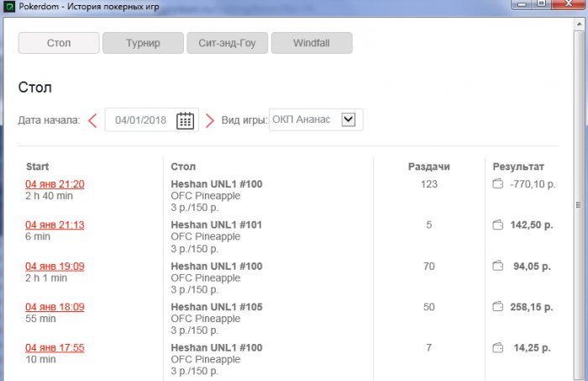Click wallet icon next to -770,10 р.
This screenshot has width=588, height=381.
[x=497, y=184]
